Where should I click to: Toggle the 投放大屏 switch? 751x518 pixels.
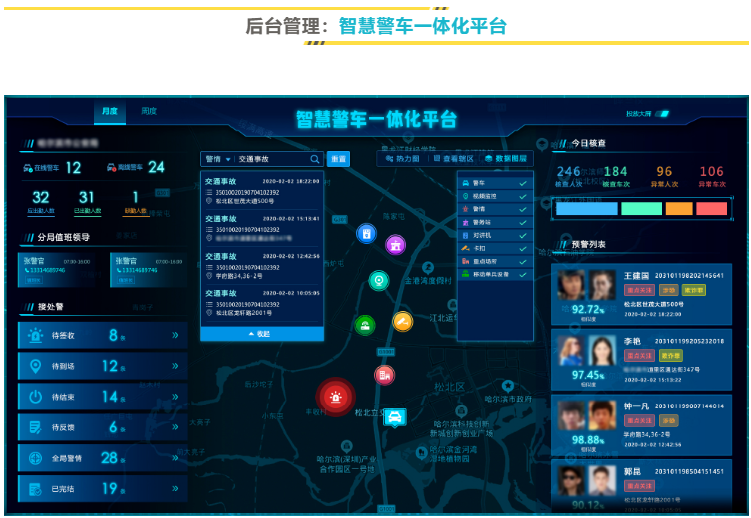(x=663, y=114)
